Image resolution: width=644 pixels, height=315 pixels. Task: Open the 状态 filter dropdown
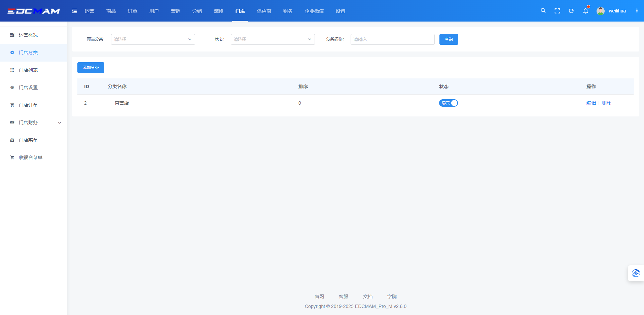[x=273, y=39]
